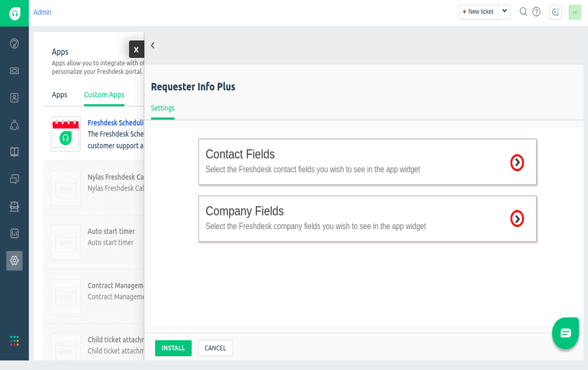The height and width of the screenshot is (370, 588).
Task: Open the New ticket dropdown arrow
Action: click(504, 12)
